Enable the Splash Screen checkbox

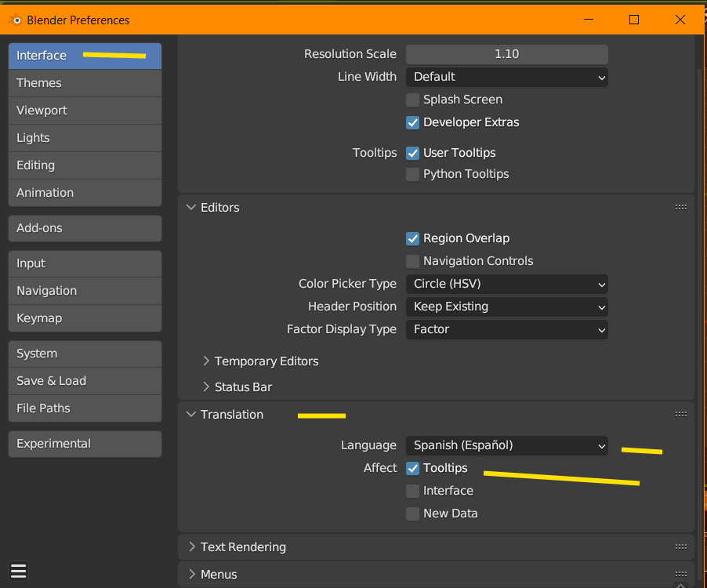[x=412, y=100]
